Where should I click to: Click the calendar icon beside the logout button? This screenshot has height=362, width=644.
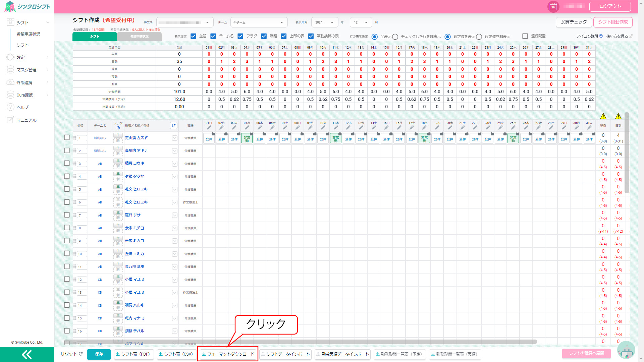point(553,6)
